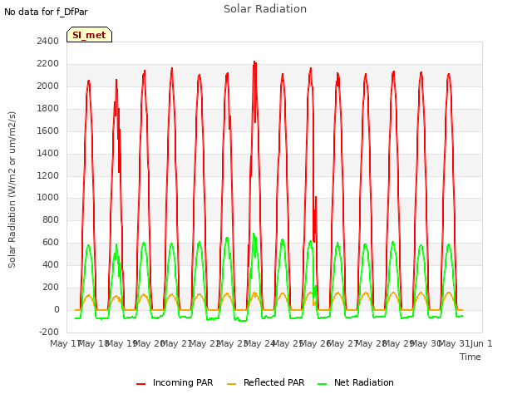Viewport: 532px width, 399px height.
Task: Click the 'No data for f_DfPar' message
Action: click(46, 12)
